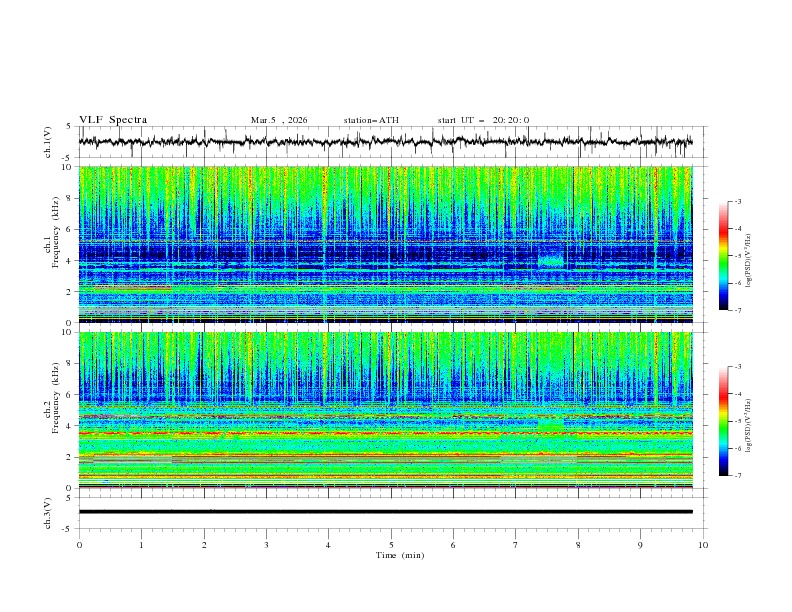Select the start UT "20:20:0" text
792x612 pixels.
click(510, 120)
